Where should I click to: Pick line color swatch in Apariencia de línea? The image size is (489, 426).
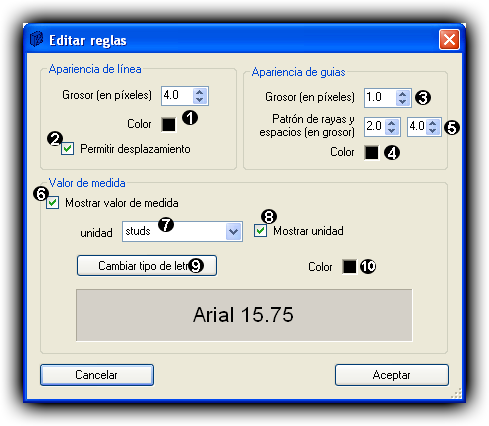(x=169, y=124)
